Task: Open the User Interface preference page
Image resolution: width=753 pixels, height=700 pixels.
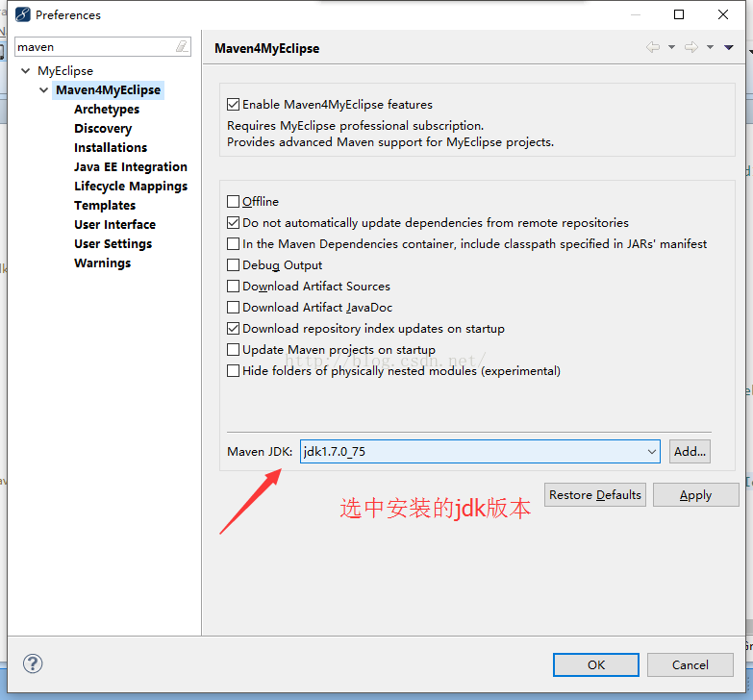Action: point(114,224)
